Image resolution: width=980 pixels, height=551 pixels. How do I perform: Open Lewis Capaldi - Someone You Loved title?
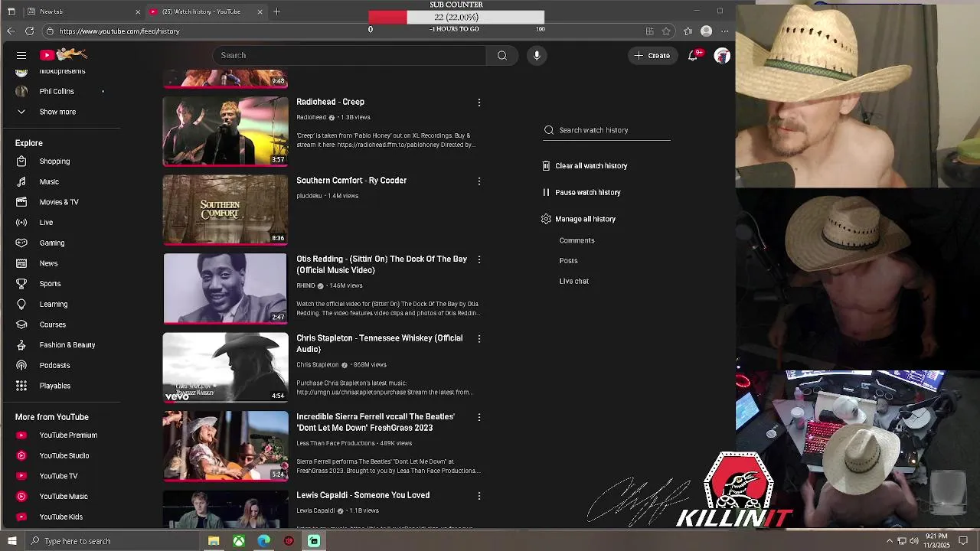(x=363, y=495)
